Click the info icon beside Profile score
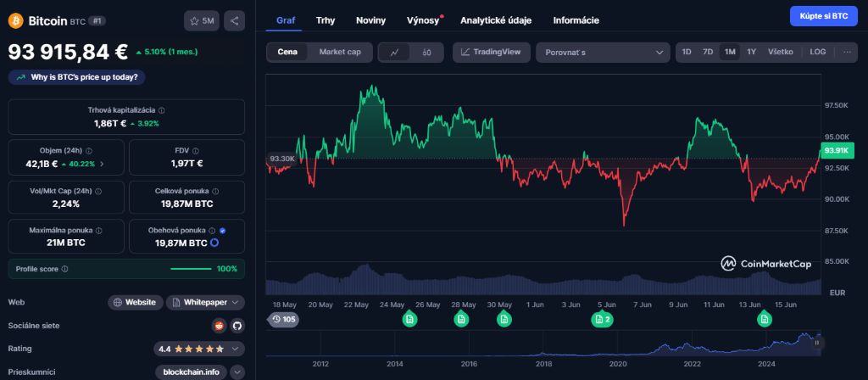Image resolution: width=868 pixels, height=380 pixels. tap(65, 269)
